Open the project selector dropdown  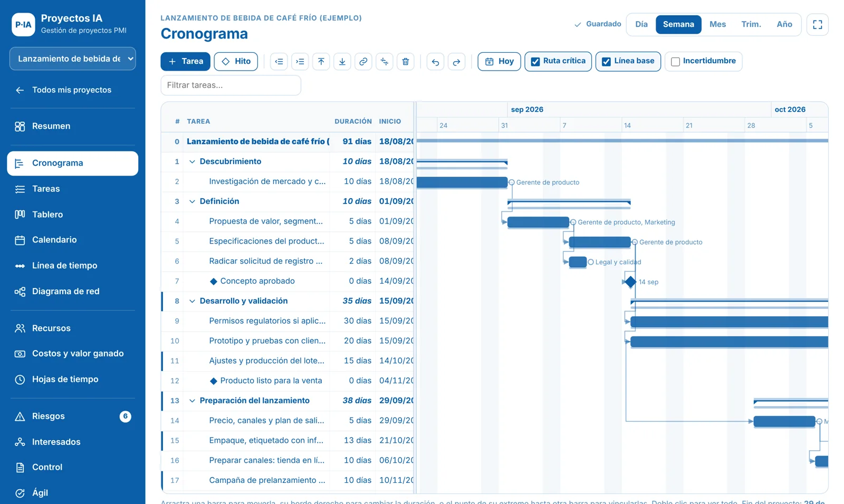tap(73, 59)
